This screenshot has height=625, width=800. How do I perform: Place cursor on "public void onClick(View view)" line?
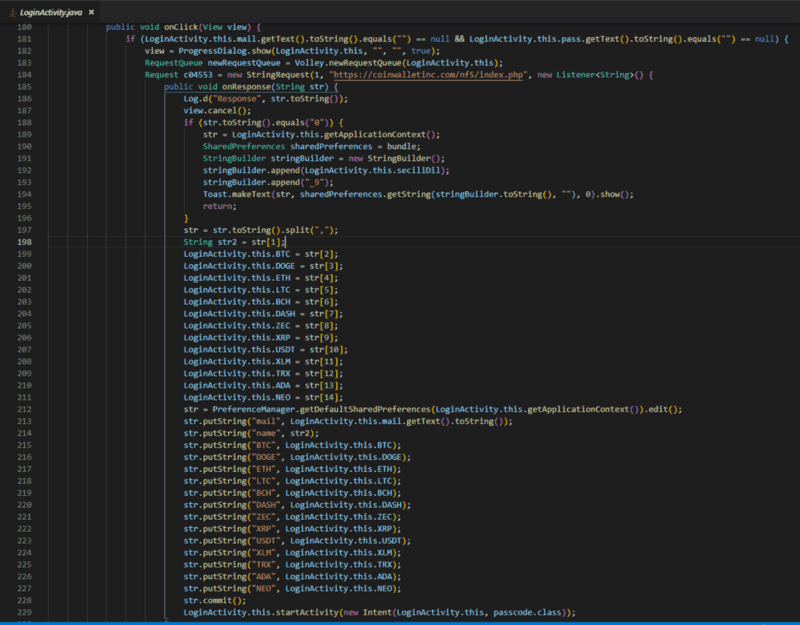184,27
